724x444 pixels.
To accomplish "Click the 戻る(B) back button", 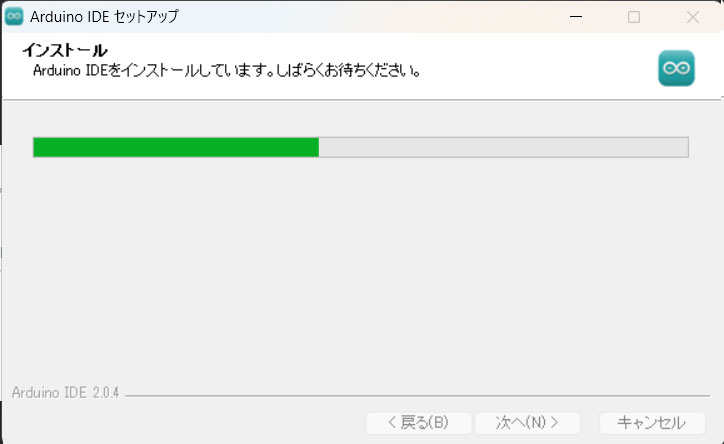I will pyautogui.click(x=418, y=423).
